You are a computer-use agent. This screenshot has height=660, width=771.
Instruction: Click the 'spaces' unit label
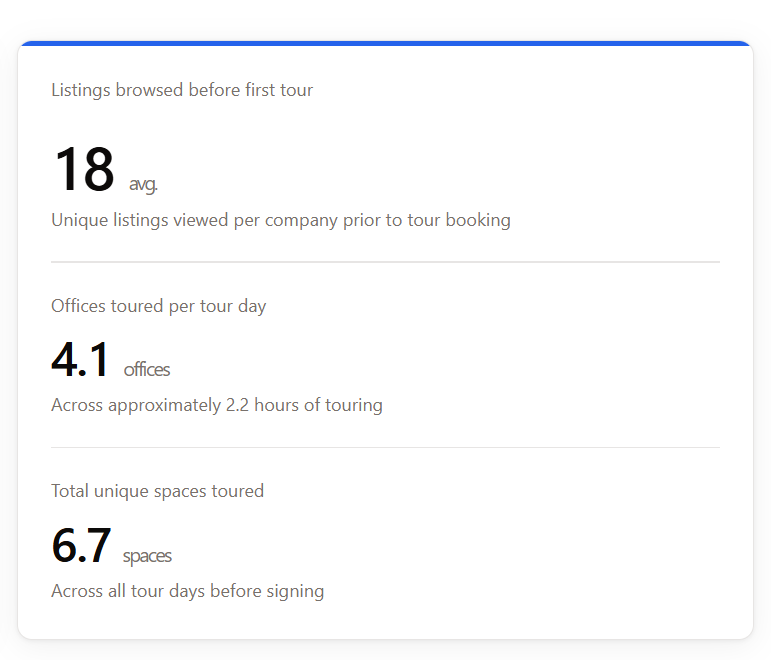(147, 556)
